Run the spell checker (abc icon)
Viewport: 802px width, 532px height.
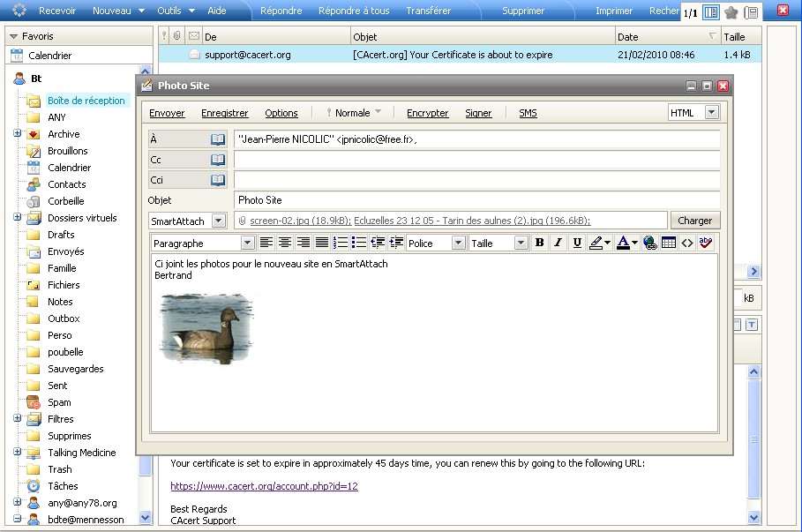(x=706, y=243)
